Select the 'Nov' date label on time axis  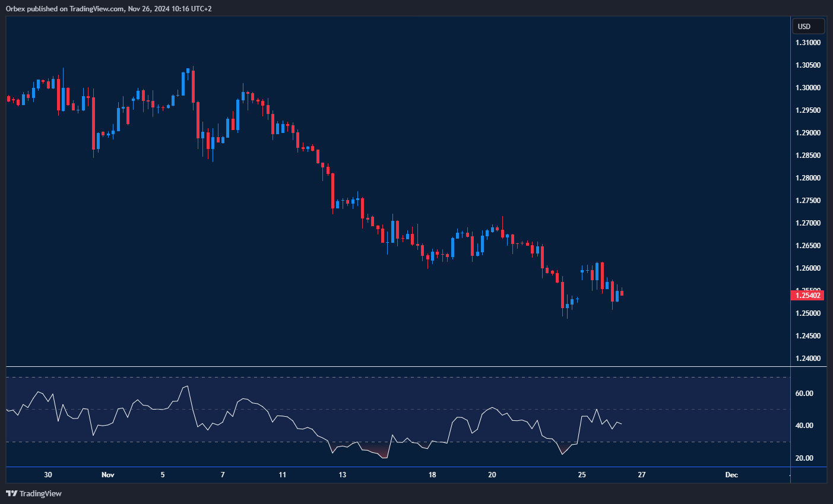[107, 475]
